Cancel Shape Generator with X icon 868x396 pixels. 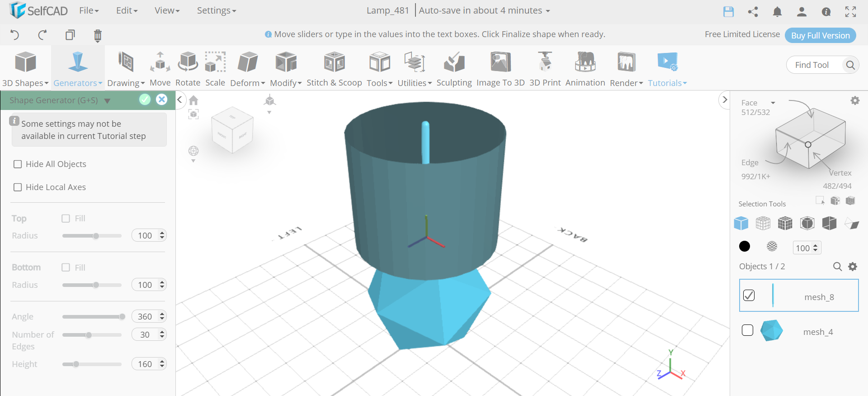pyautogui.click(x=161, y=100)
